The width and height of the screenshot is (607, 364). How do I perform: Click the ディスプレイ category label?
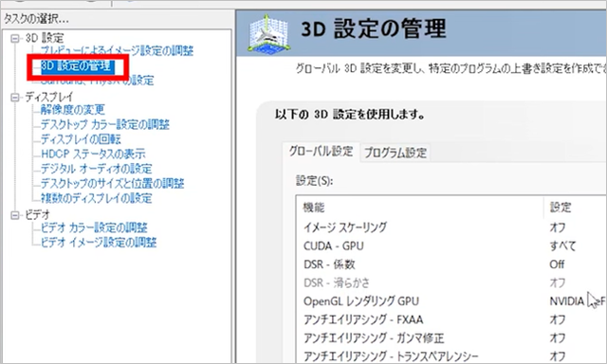coord(49,97)
